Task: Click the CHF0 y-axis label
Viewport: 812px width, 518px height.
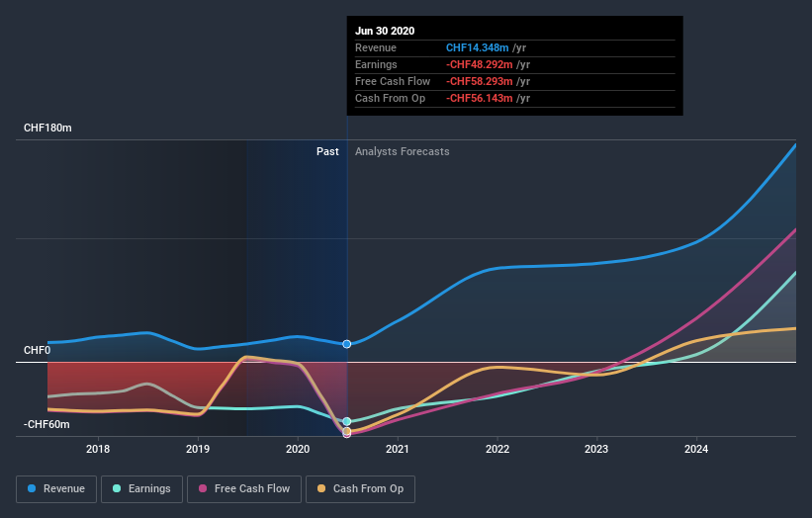Action: click(x=38, y=350)
